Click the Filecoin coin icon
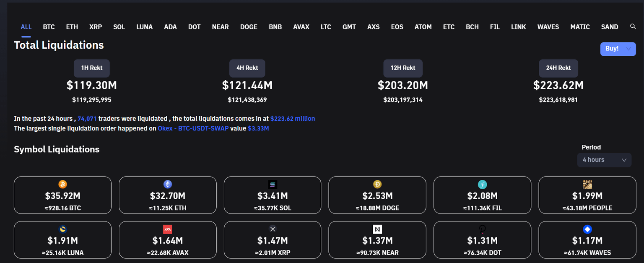Screen dimensions: 644x263 coord(483,185)
